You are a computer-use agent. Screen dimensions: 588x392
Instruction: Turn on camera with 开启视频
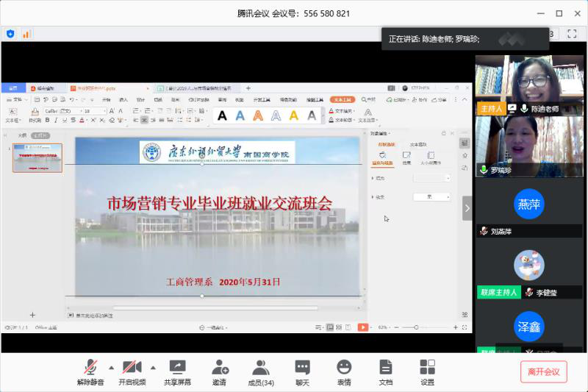tap(132, 372)
